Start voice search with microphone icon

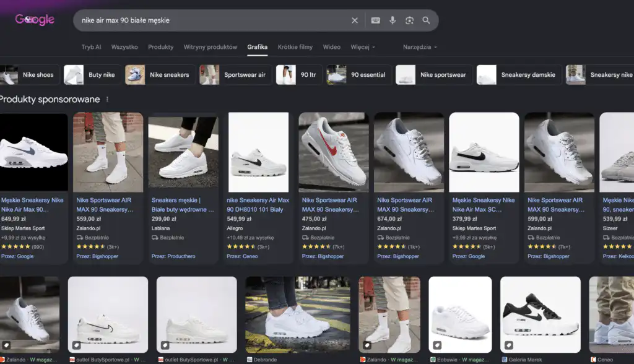click(393, 20)
